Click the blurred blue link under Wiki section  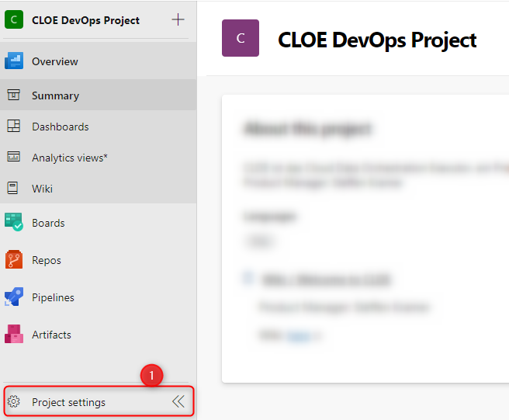tap(296, 335)
